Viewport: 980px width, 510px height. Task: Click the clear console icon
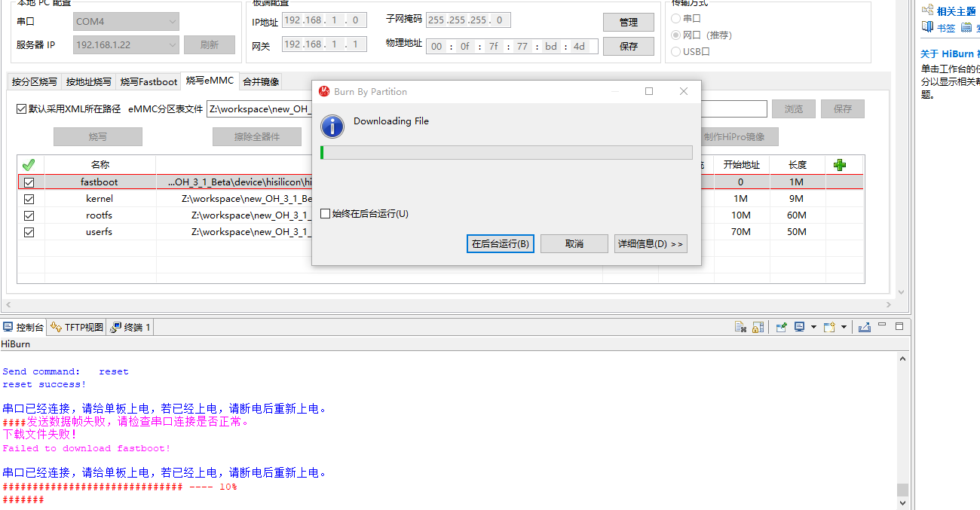pos(742,327)
